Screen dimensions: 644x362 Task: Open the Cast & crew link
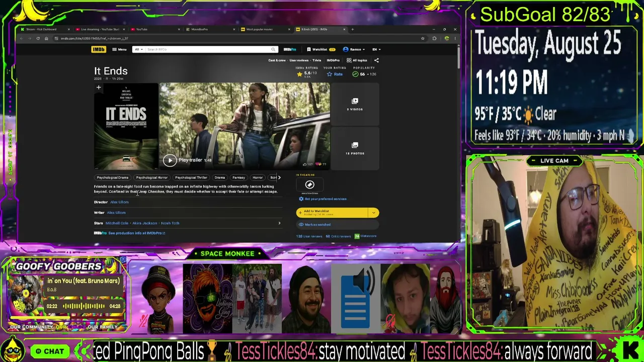(277, 60)
